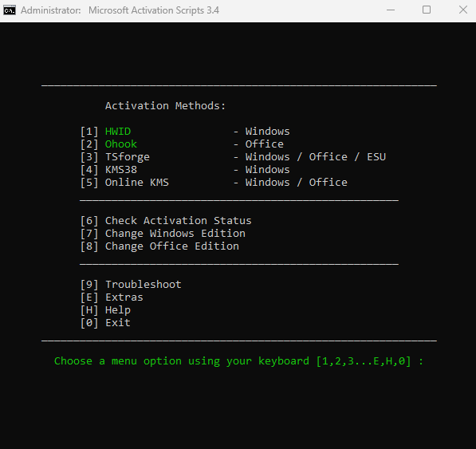Screen dimensions: 476x449
Task: Open the Extras menu entry
Action: [124, 297]
